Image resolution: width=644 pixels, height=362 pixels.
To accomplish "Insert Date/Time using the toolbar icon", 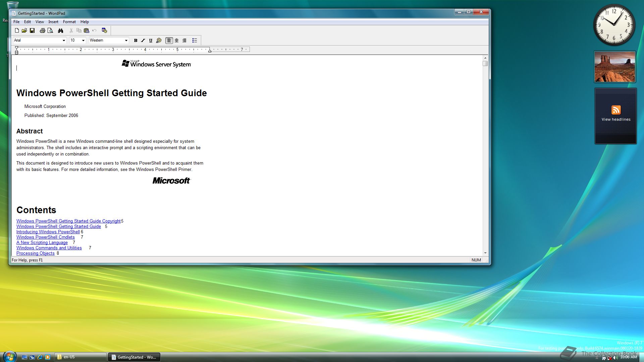I will pos(104,31).
